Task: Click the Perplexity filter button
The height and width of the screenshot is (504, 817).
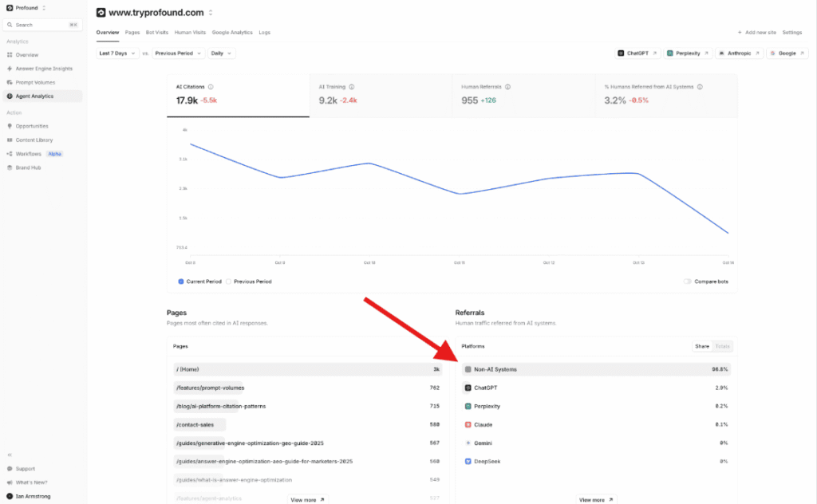Action: [688, 53]
